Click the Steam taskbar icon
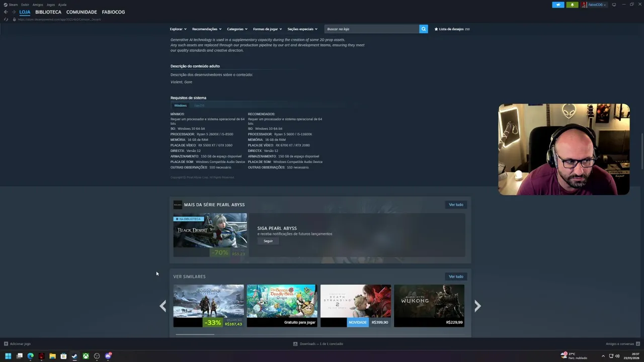The width and height of the screenshot is (644, 362). [x=74, y=356]
